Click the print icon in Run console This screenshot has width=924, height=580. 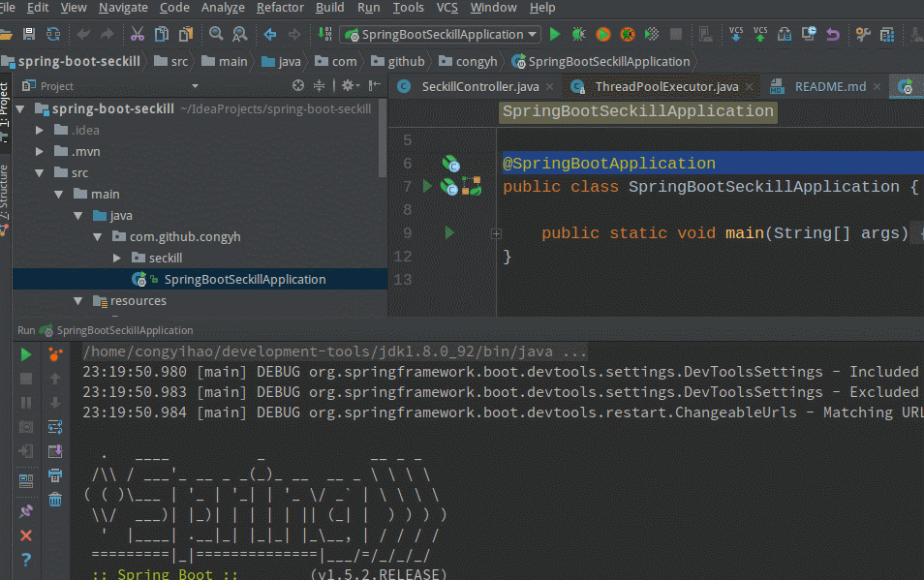[x=55, y=475]
